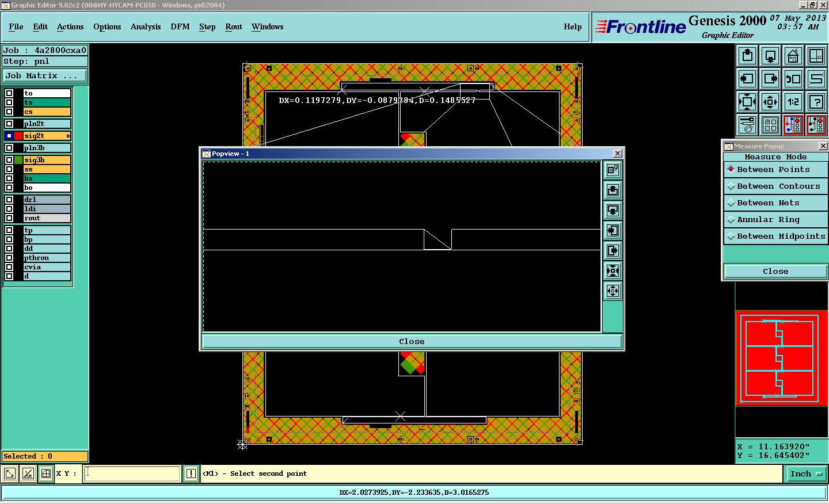829x504 pixels.
Task: Select the ldi layer name
Action: 47,209
